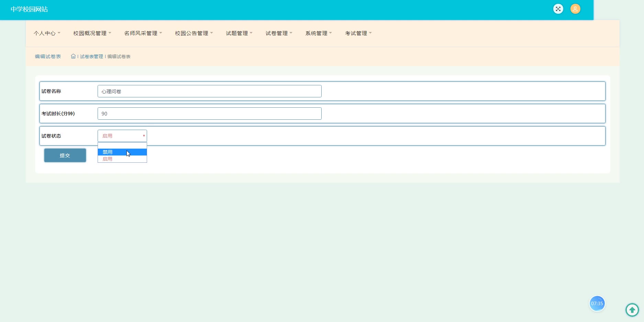Select the blank option in status dropdown
This screenshot has width=644, height=322.
[x=122, y=146]
